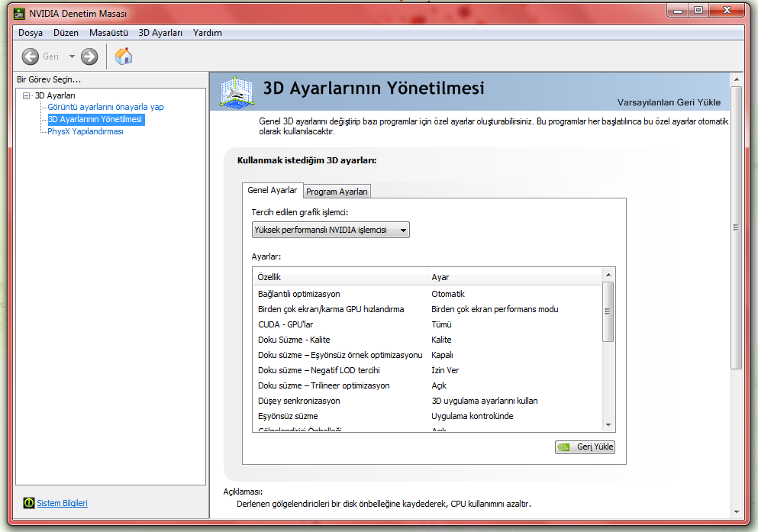
Task: Open the Masaüstü menu
Action: coord(108,33)
